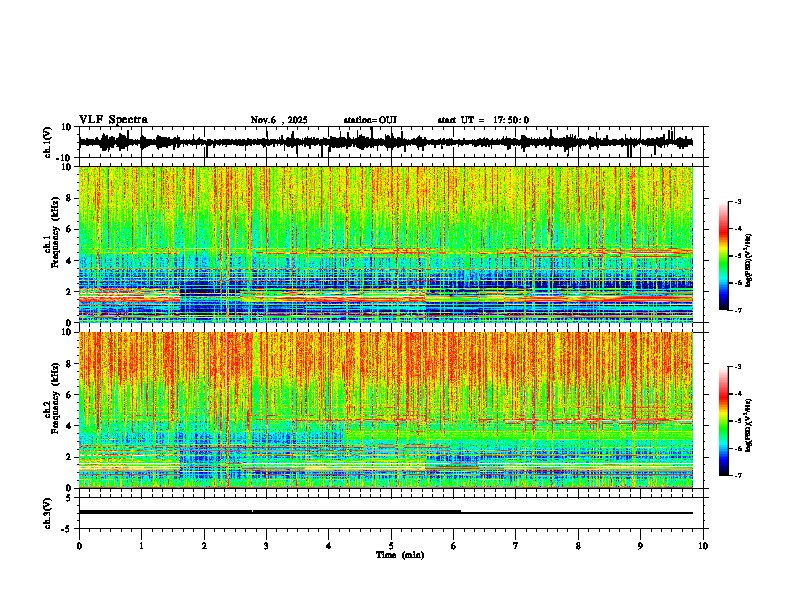This screenshot has width=792, height=612.
Task: Click the "8" kHz tick of ch.1 spectrogram
Action: click(69, 198)
